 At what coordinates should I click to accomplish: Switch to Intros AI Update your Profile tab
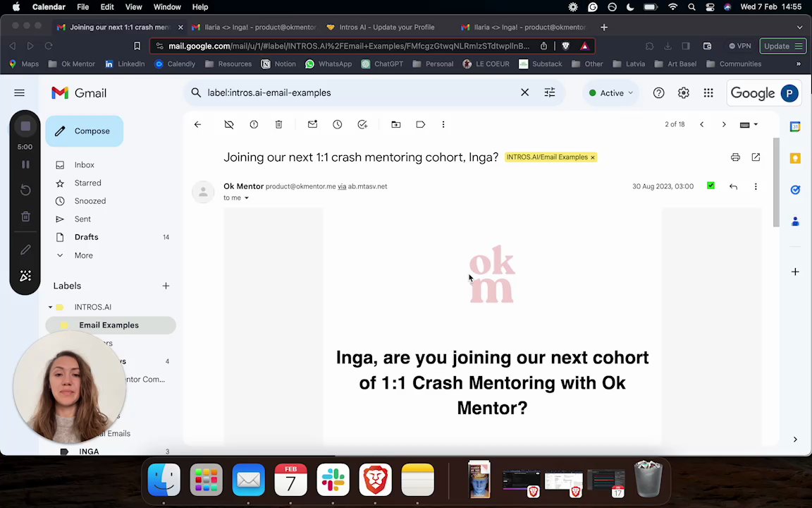(x=386, y=28)
